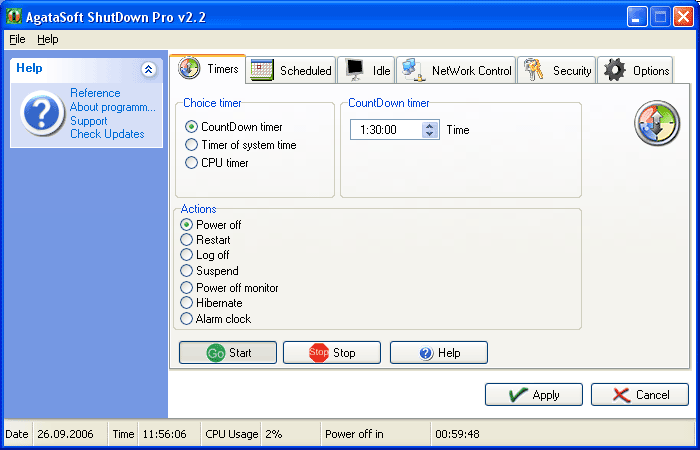Open the Reference link
Screen dimensions: 700x450
(x=95, y=93)
